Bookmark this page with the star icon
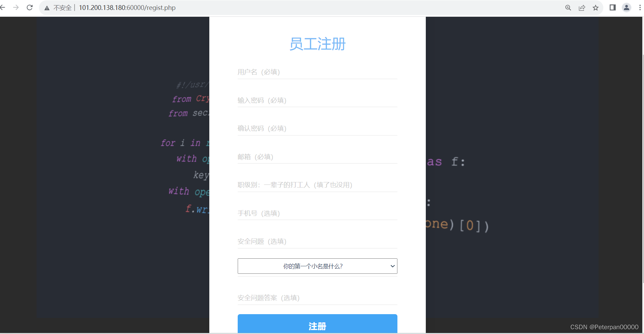This screenshot has width=644, height=334. (x=595, y=8)
